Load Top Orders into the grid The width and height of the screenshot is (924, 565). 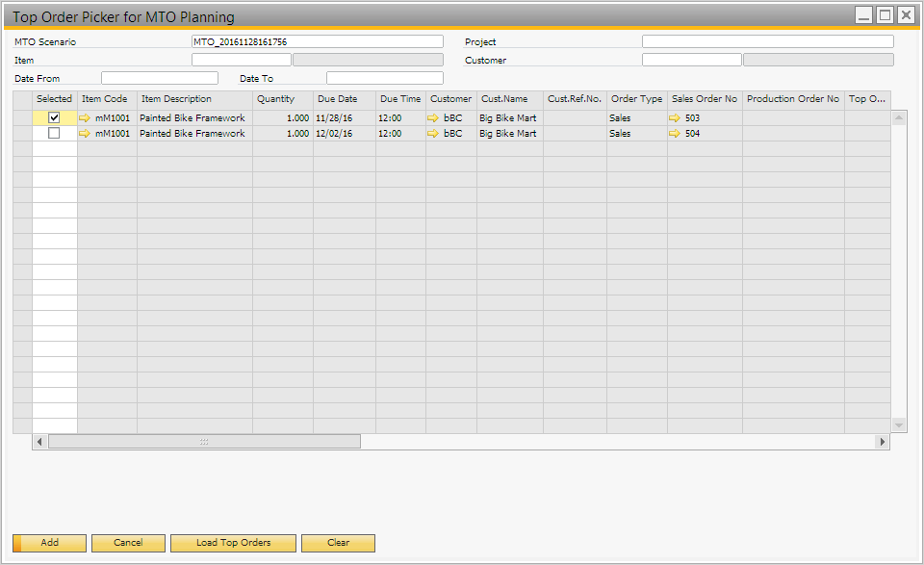click(233, 543)
